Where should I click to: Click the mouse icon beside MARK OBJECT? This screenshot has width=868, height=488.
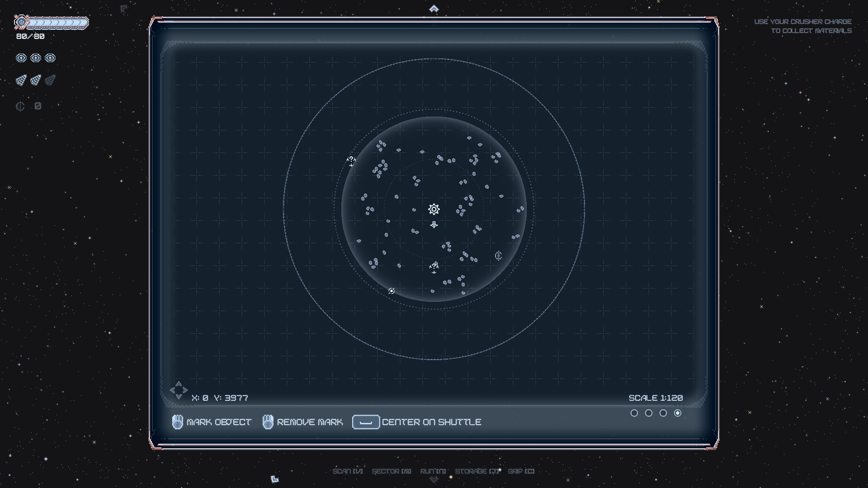[178, 422]
